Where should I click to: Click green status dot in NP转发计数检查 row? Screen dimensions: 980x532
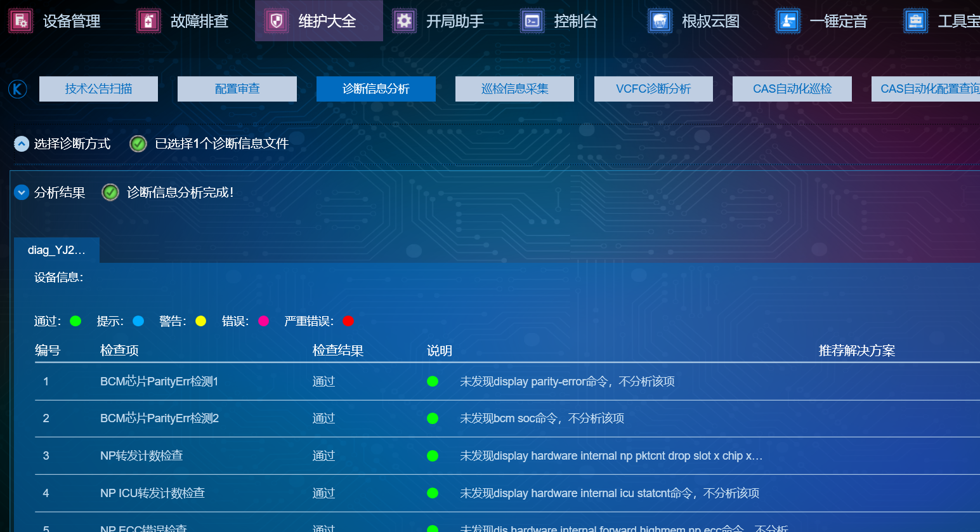433,456
